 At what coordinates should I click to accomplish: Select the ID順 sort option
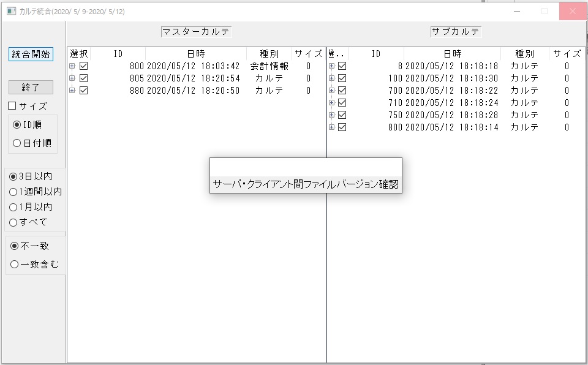17,125
